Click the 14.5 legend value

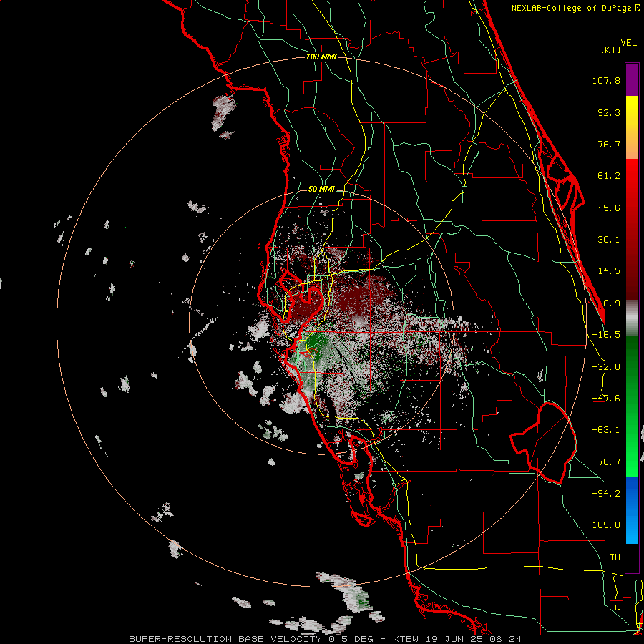[609, 271]
